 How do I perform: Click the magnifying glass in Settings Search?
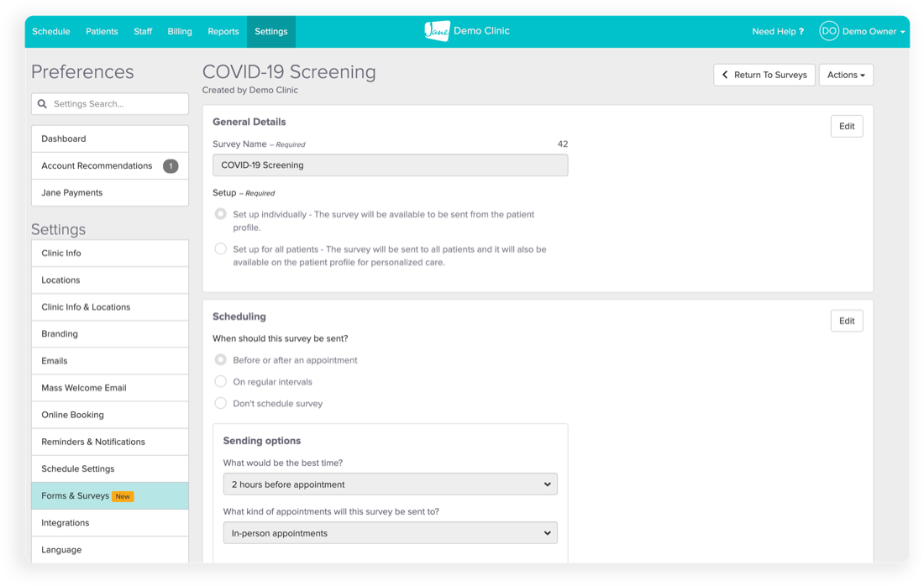pyautogui.click(x=42, y=103)
